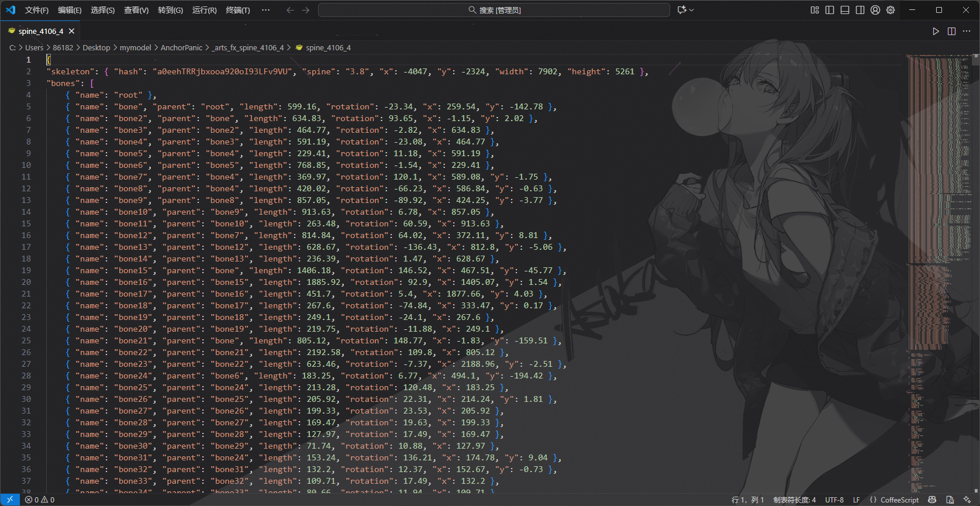Open the customize layout icon
Image resolution: width=980 pixels, height=506 pixels.
pyautogui.click(x=815, y=10)
